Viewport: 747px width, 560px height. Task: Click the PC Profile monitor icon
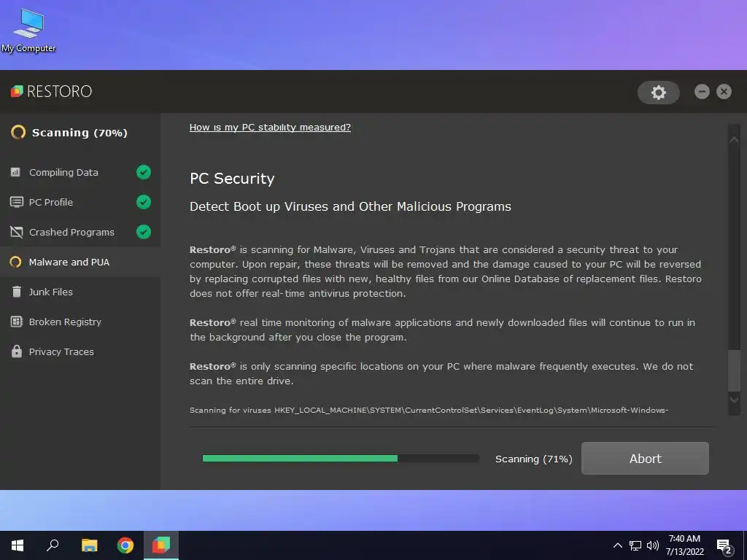click(x=16, y=202)
